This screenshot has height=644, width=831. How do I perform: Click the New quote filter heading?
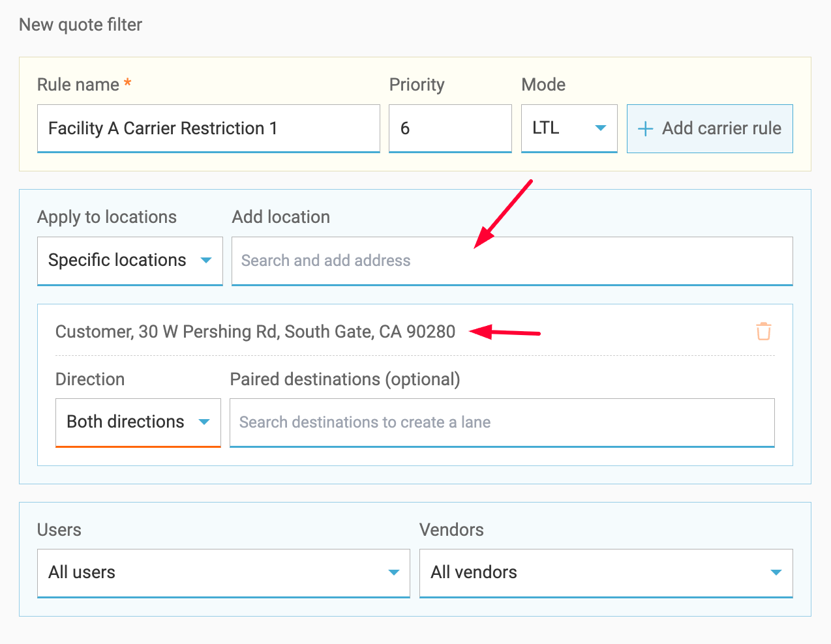click(81, 25)
